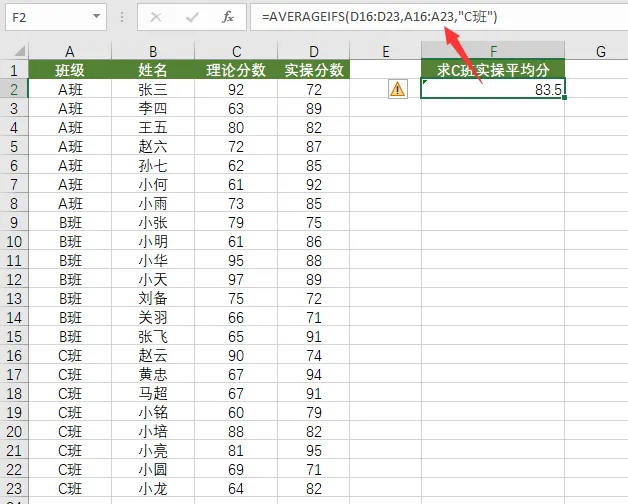Click the A班 cell in 张三's row
628x504 pixels.
click(x=70, y=89)
